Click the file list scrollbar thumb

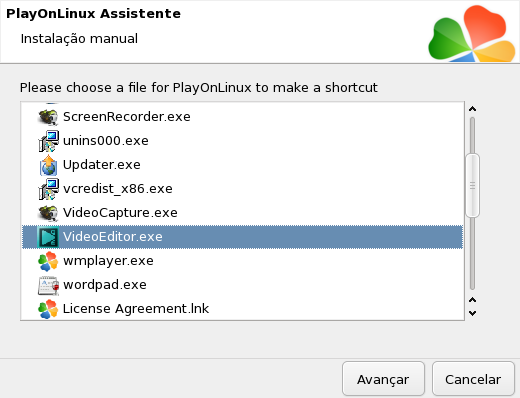(x=472, y=185)
